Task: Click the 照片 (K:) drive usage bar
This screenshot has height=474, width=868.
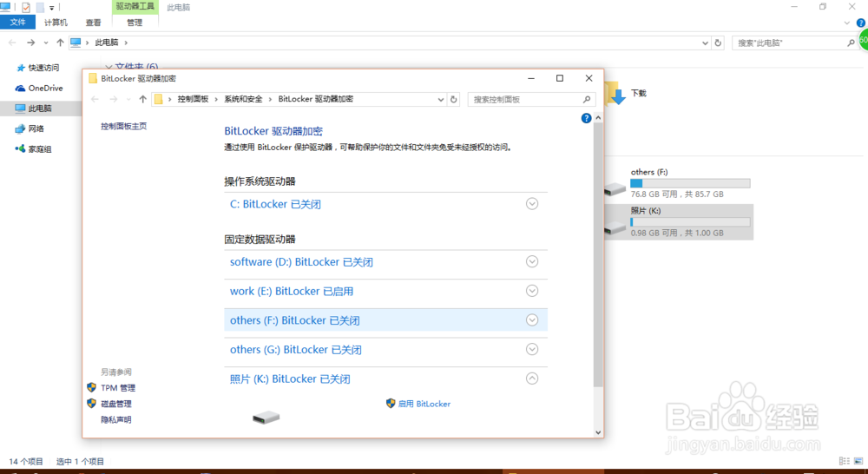Action: point(690,222)
